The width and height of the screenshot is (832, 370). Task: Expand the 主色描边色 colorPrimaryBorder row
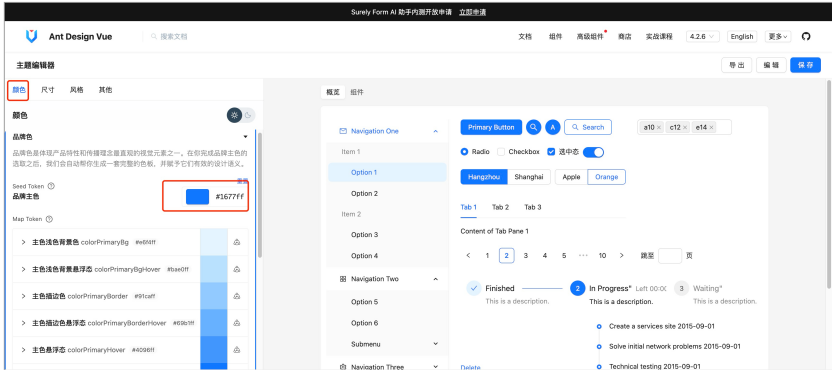coord(23,296)
